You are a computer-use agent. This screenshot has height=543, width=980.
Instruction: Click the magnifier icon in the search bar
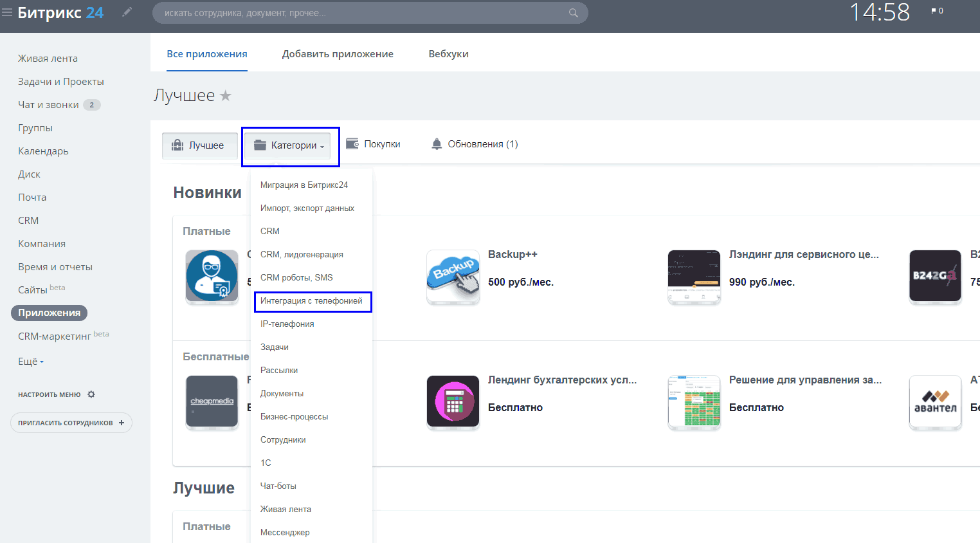[573, 13]
